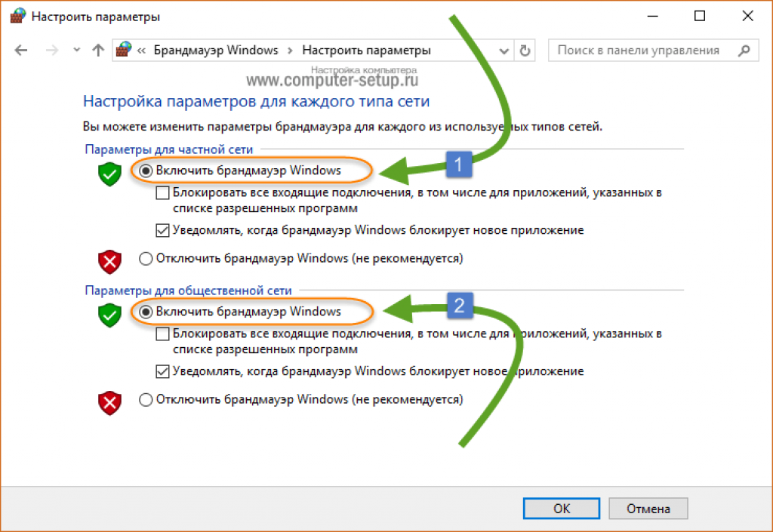
Task: Go up one level arrow
Action: [x=98, y=51]
